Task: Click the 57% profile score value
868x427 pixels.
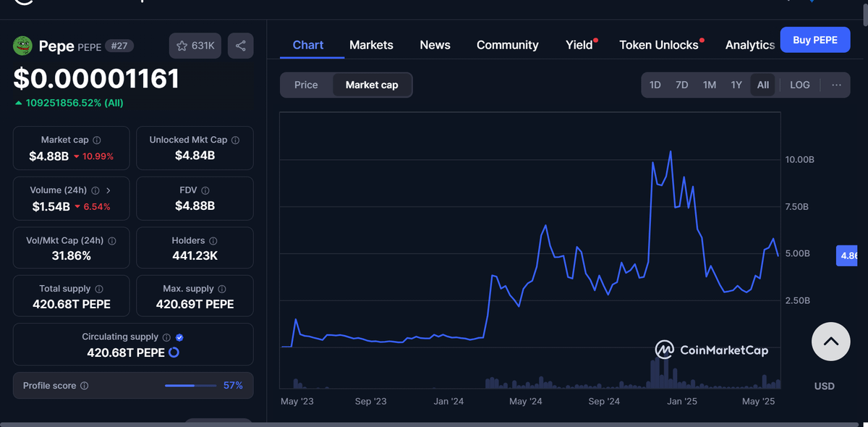Action: tap(233, 386)
